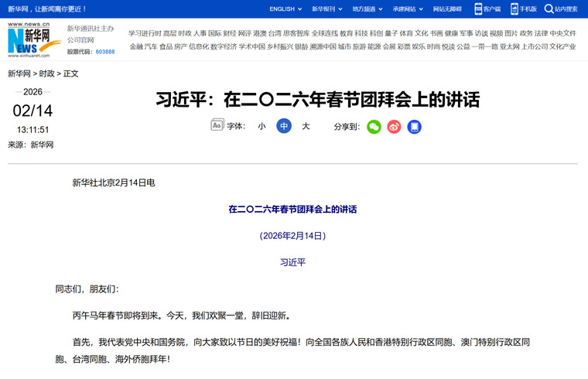Viewport: 588px width, 379px height.
Task: Share article via the green WeChat icon
Action: click(x=374, y=127)
